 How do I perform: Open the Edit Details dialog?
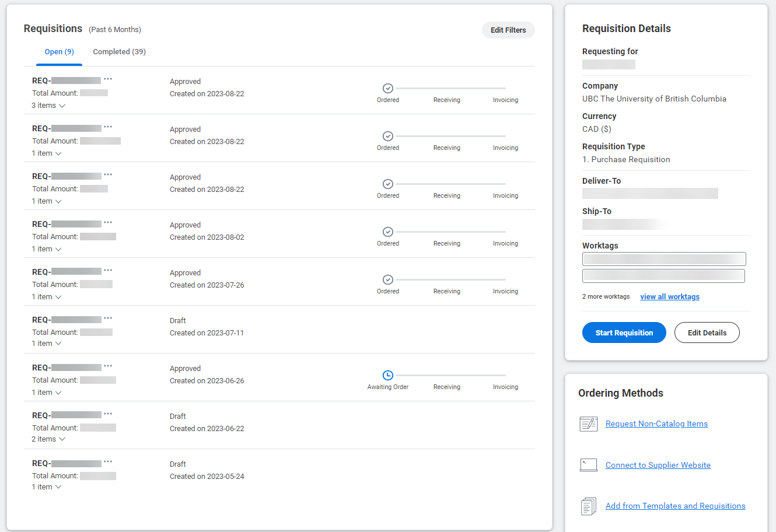click(x=707, y=332)
